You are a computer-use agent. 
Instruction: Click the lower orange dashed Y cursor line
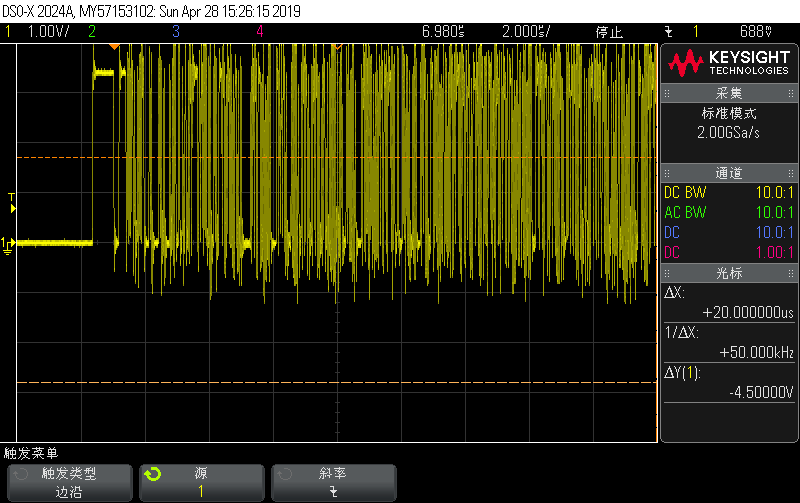click(x=337, y=382)
